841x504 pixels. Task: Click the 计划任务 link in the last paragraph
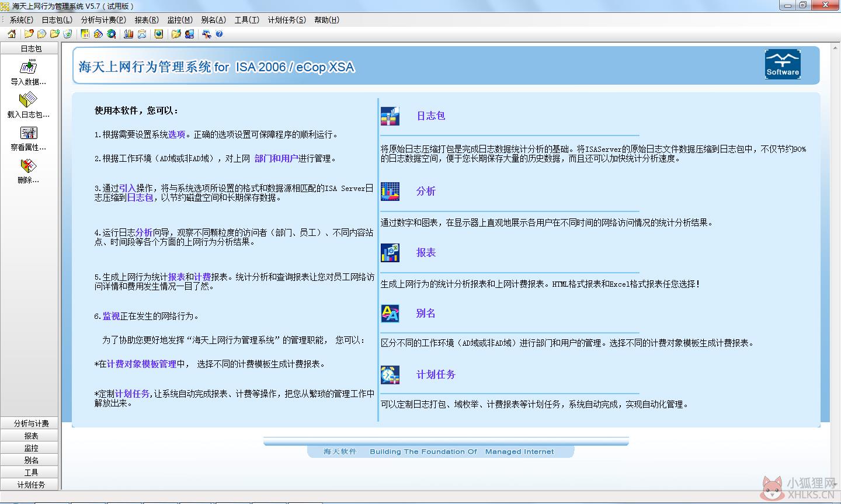coord(133,394)
